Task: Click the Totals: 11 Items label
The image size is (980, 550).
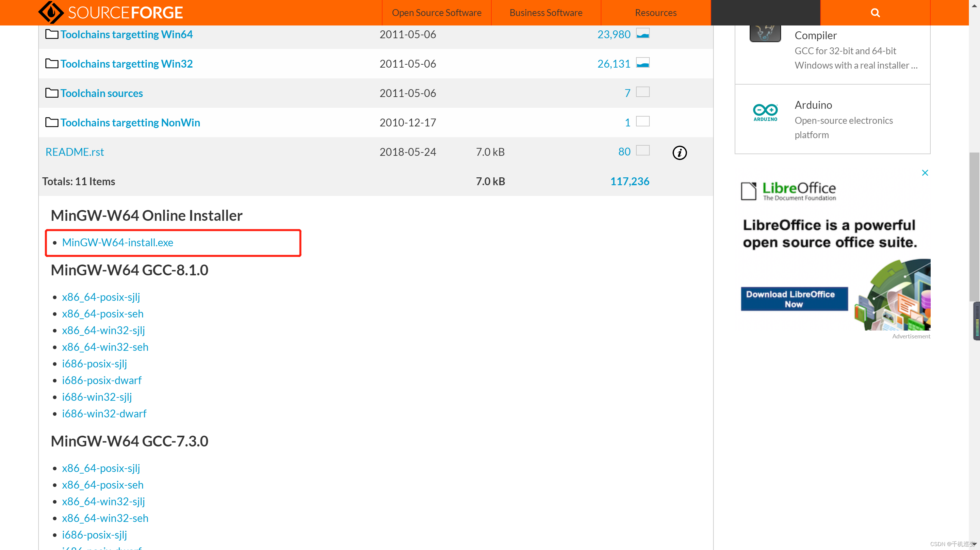Action: click(x=78, y=182)
